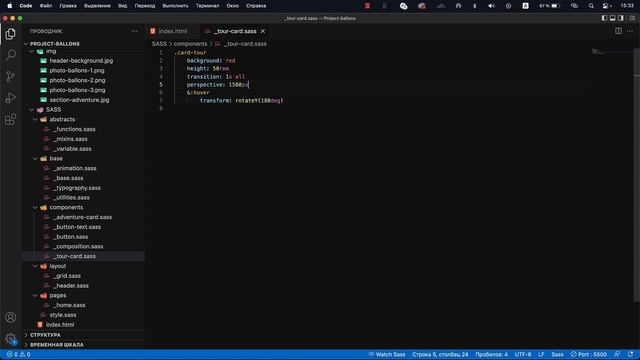Open notifications bell in status bar
Screen dimensions: 640x360
tap(631, 354)
